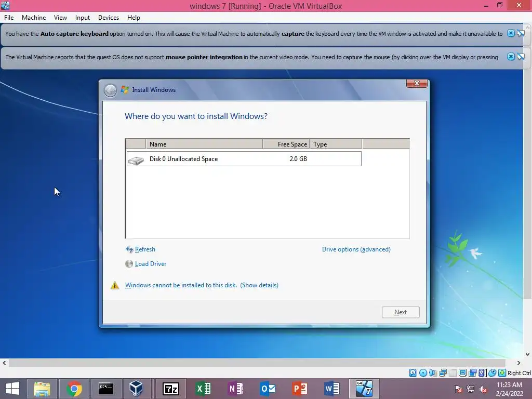Close the Install Windows dialog
The width and height of the screenshot is (532, 399).
pos(417,83)
